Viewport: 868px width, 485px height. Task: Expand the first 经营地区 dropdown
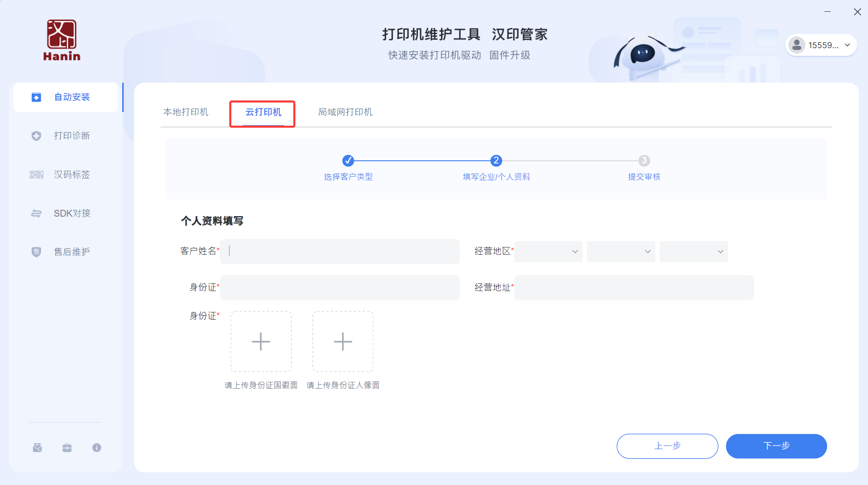tap(548, 252)
